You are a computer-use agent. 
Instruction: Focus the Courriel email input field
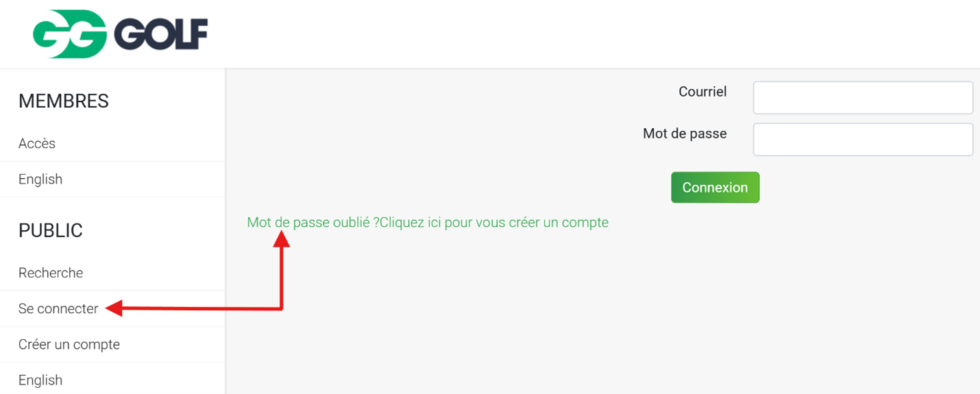(863, 97)
